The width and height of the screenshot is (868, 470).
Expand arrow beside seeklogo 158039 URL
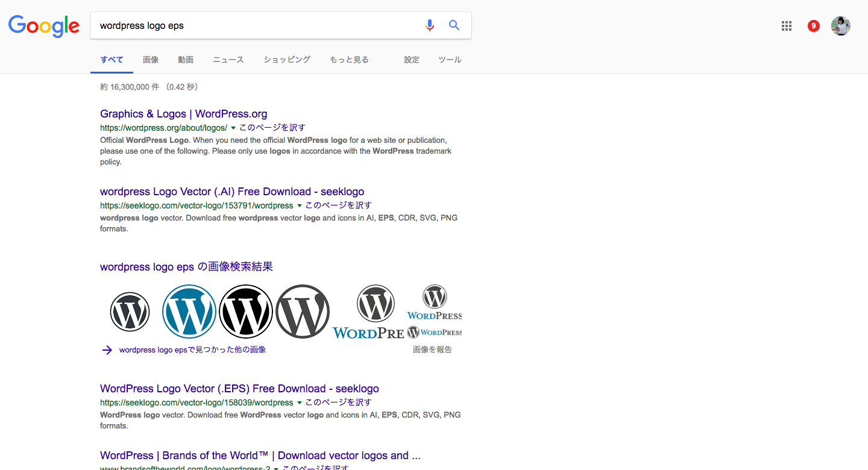(300, 403)
